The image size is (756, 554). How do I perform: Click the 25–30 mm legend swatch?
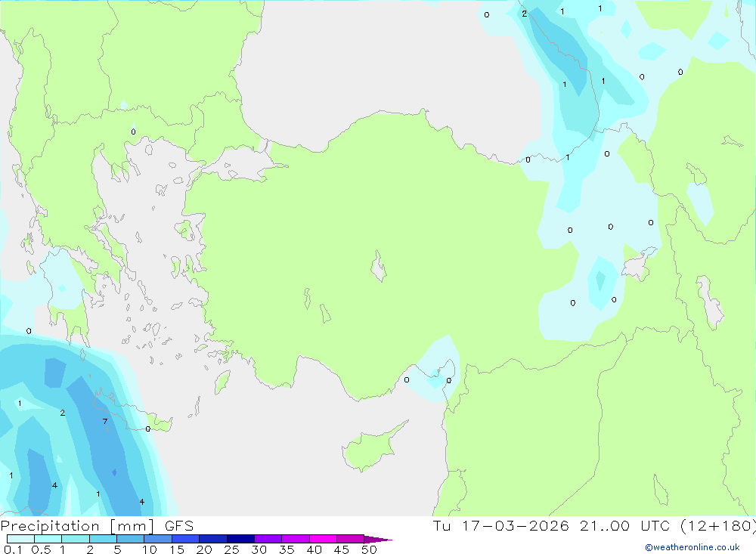[240, 539]
